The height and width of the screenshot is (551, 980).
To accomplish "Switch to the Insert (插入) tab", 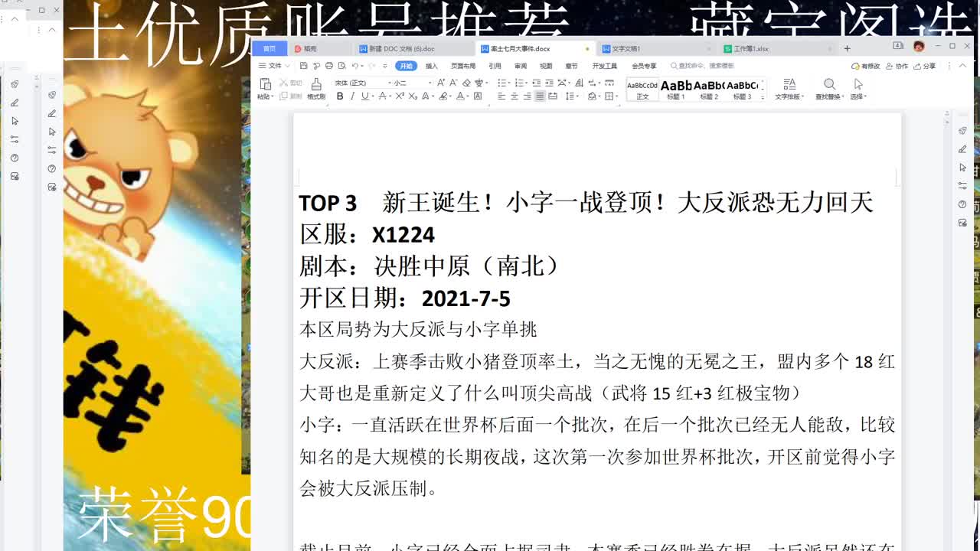I will (x=432, y=66).
